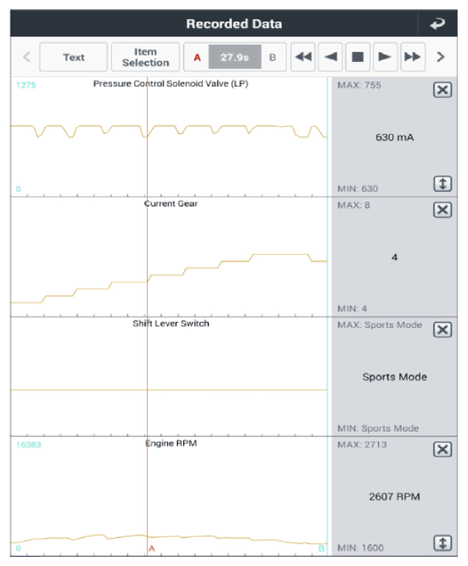The image size is (468, 566).
Task: Select cursor B marker button
Action: click(x=273, y=57)
